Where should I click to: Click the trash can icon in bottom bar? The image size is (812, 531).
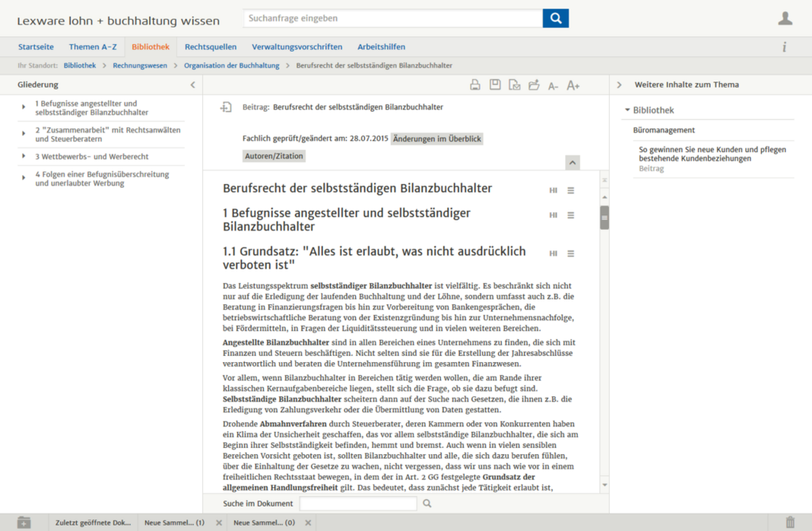pos(790,522)
